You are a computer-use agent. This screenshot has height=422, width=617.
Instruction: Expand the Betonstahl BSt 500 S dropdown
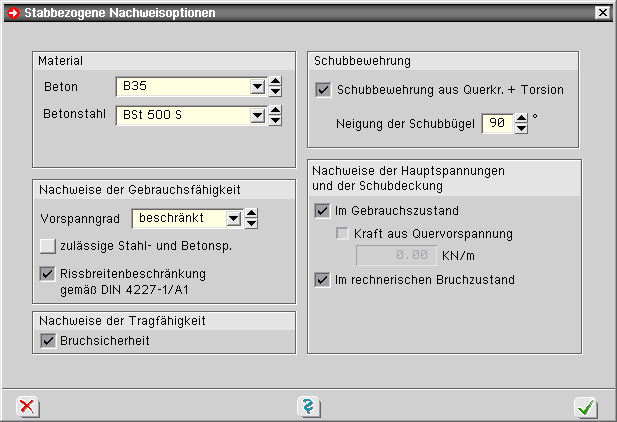[x=257, y=116]
